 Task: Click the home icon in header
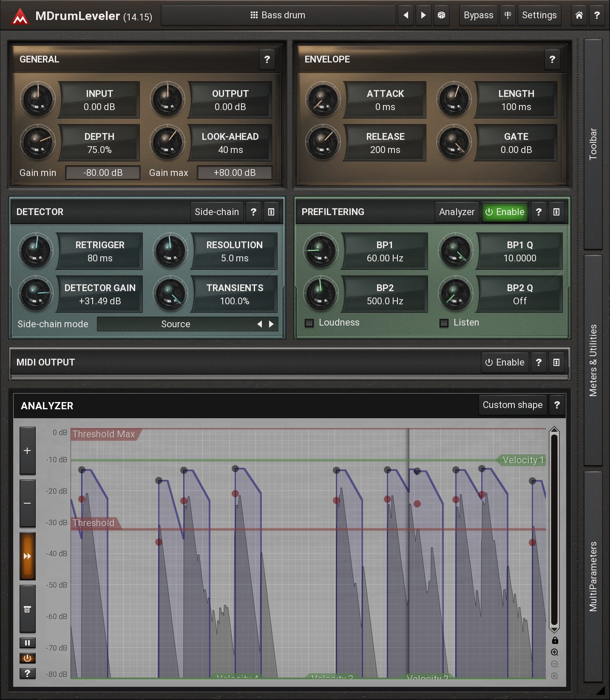(579, 15)
